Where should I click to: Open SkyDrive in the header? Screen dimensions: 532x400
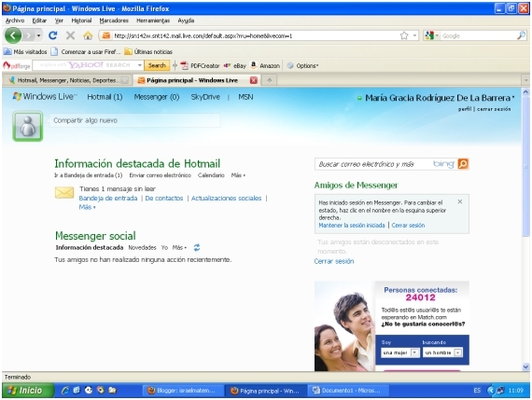[x=205, y=97]
